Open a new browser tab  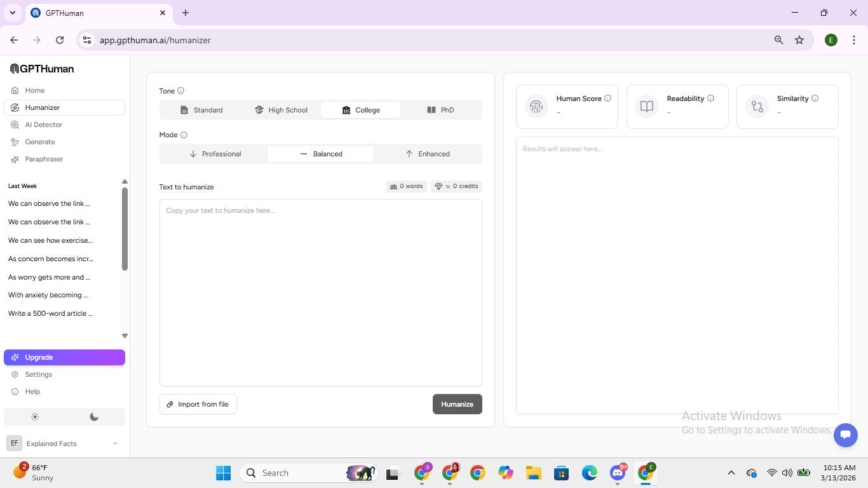pos(186,13)
